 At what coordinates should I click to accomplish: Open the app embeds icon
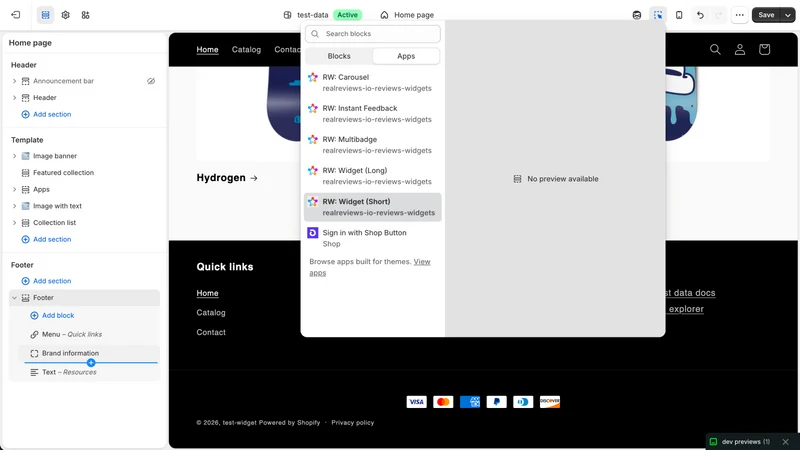[x=85, y=15]
